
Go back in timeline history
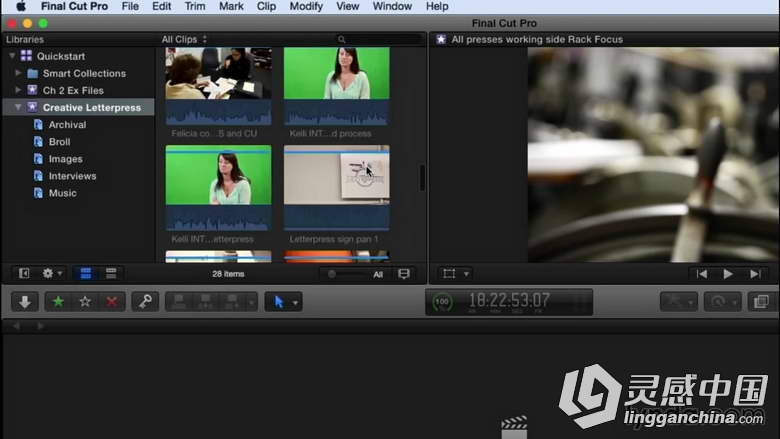click(16, 326)
